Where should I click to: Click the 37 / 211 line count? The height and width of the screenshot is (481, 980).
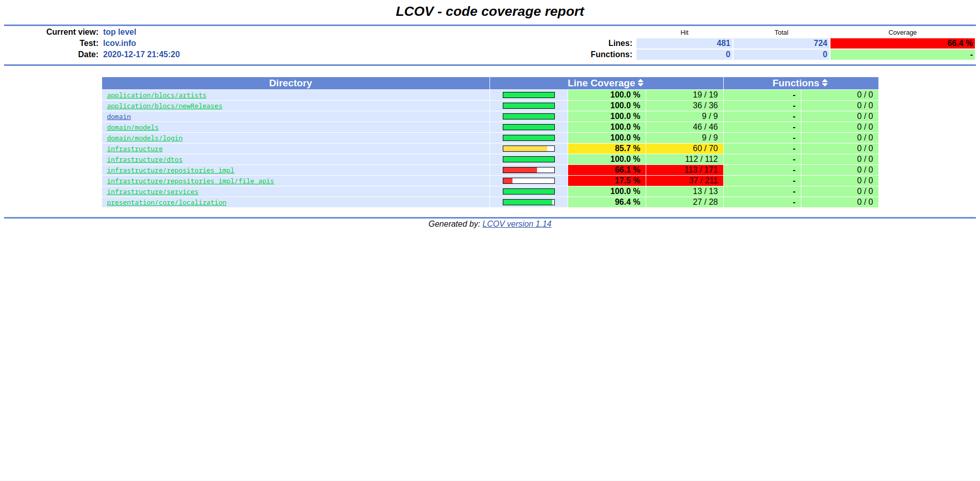703,181
